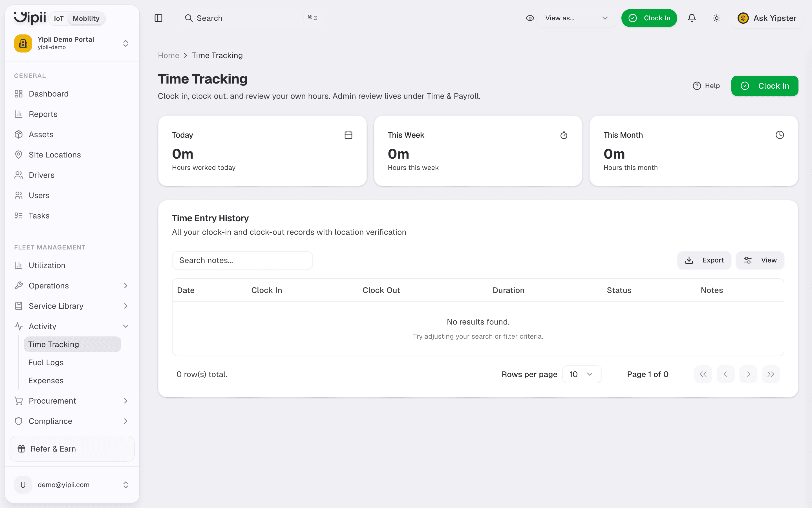The height and width of the screenshot is (508, 812).
Task: Open the Help link
Action: coord(706,86)
